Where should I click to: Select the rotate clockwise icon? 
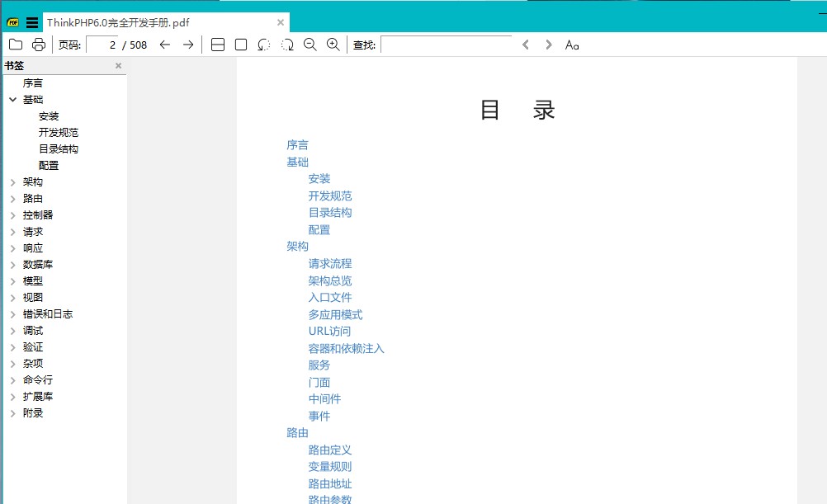coord(286,45)
